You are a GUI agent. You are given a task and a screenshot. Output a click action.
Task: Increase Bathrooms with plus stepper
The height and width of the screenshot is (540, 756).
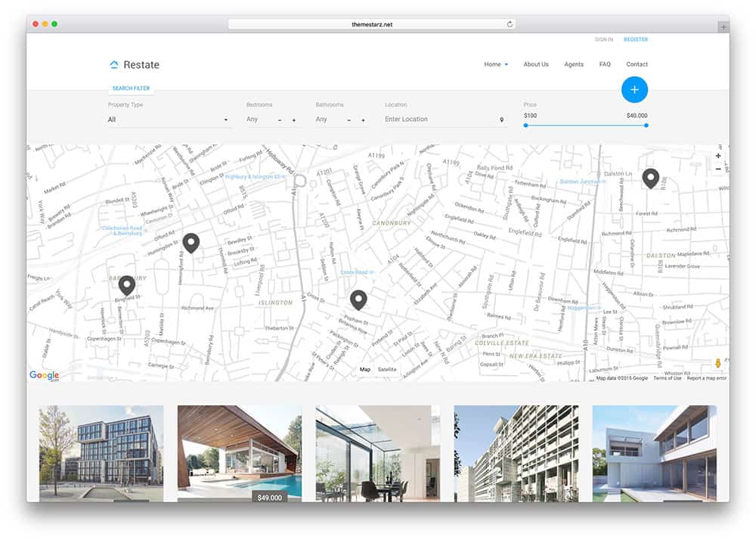pyautogui.click(x=363, y=120)
